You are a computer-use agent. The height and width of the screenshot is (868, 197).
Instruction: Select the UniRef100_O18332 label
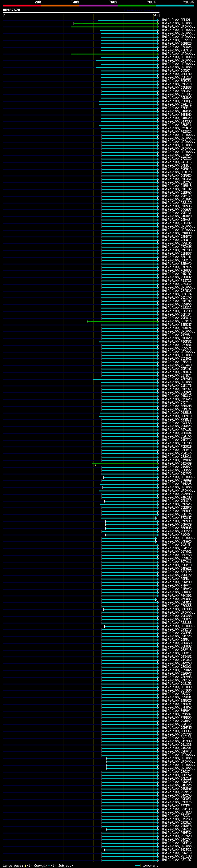click(177, 308)
